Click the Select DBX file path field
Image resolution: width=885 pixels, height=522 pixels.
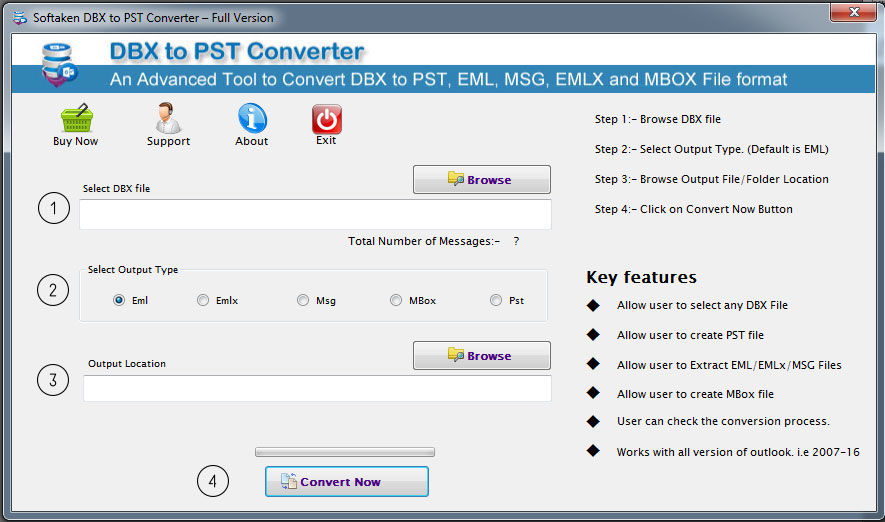315,214
